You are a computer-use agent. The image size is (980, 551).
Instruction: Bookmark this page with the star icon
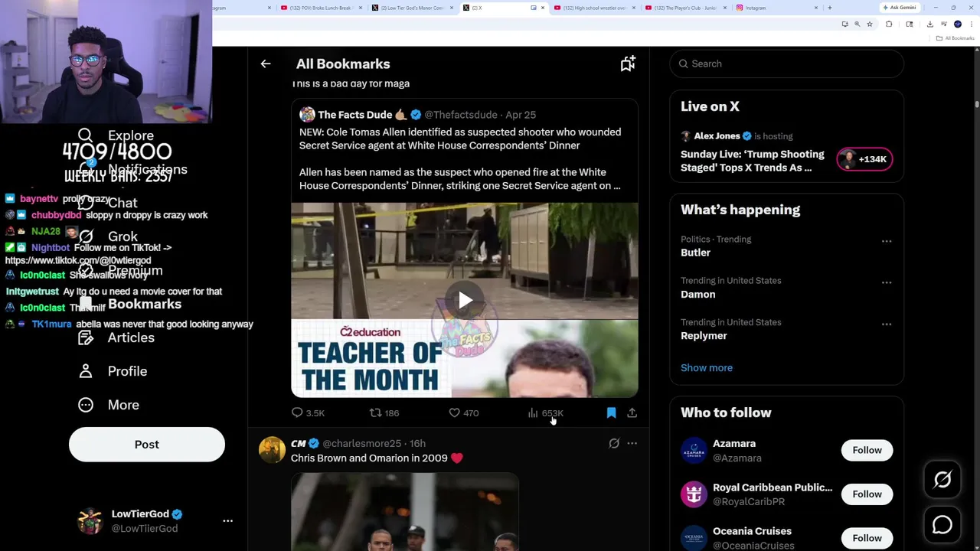tap(870, 24)
